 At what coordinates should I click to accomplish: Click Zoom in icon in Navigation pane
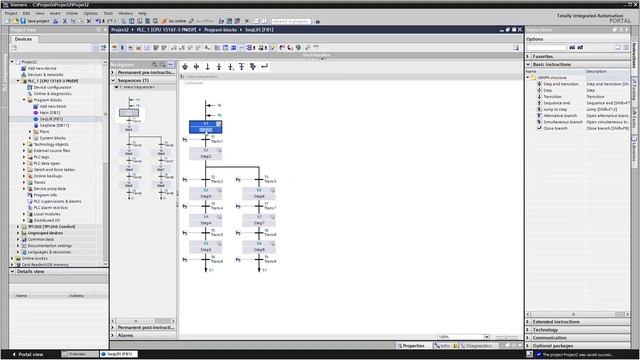(155, 64)
